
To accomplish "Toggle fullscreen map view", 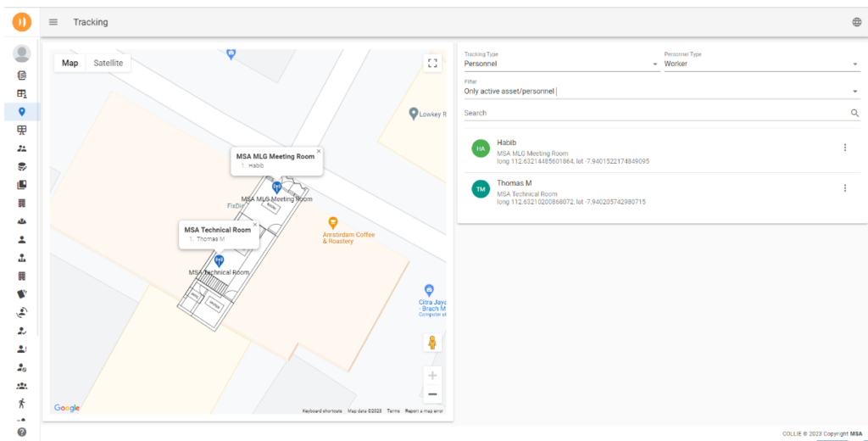I will pyautogui.click(x=432, y=63).
